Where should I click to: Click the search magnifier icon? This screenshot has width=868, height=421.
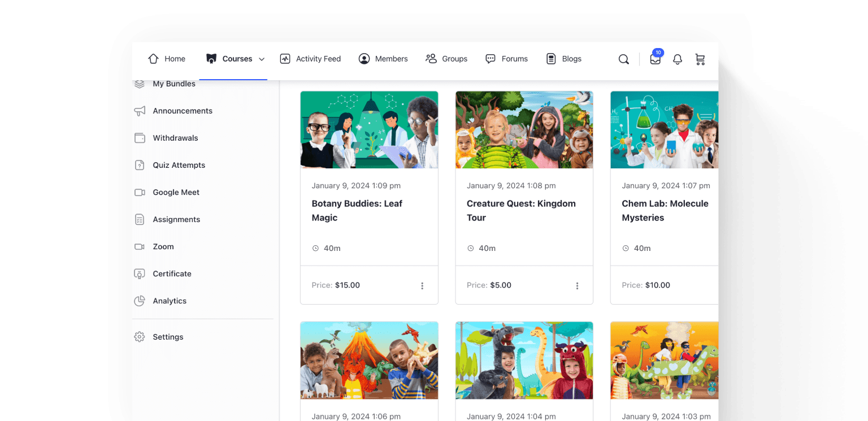tap(623, 59)
